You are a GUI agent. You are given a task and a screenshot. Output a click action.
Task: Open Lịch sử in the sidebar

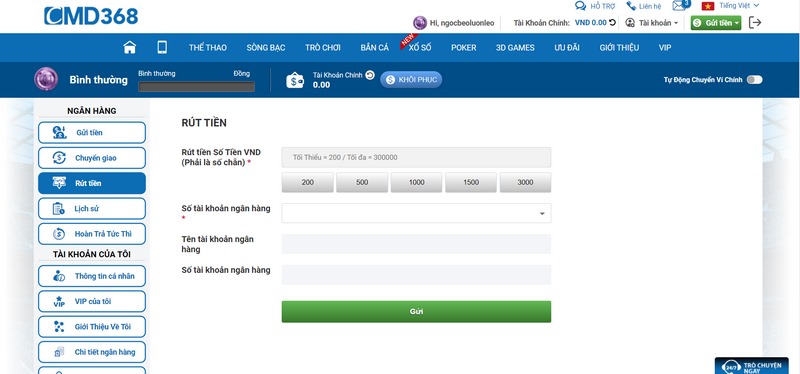pos(92,208)
